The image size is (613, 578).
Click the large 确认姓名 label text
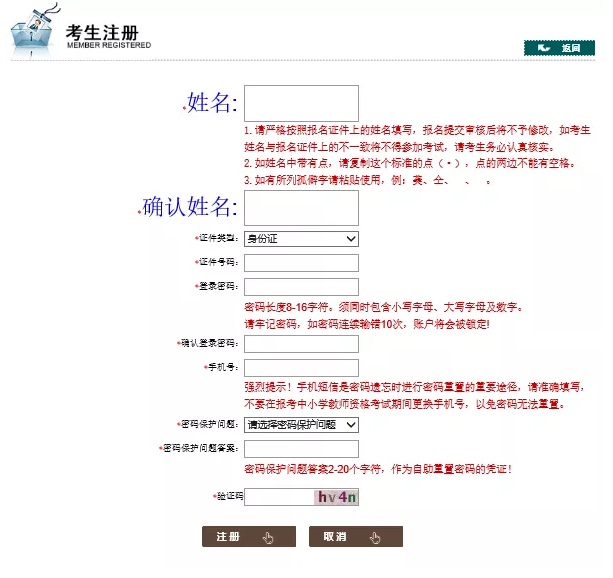[x=189, y=207]
